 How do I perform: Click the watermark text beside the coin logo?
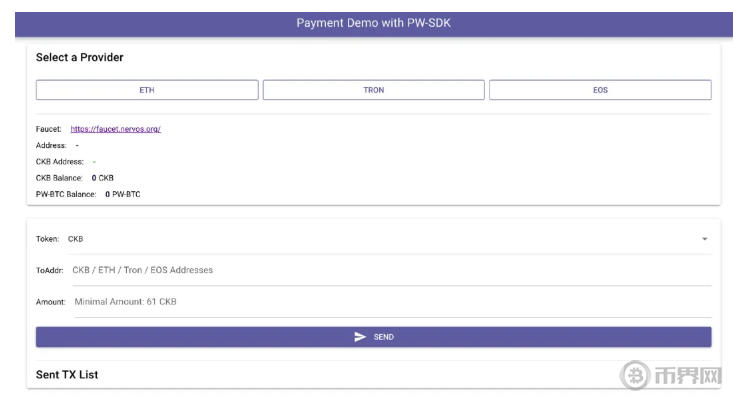point(687,376)
